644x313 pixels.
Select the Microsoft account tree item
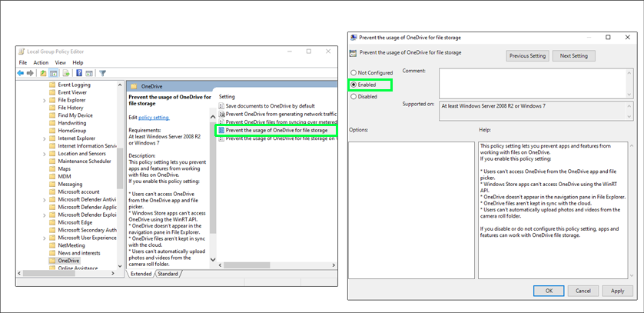point(78,191)
